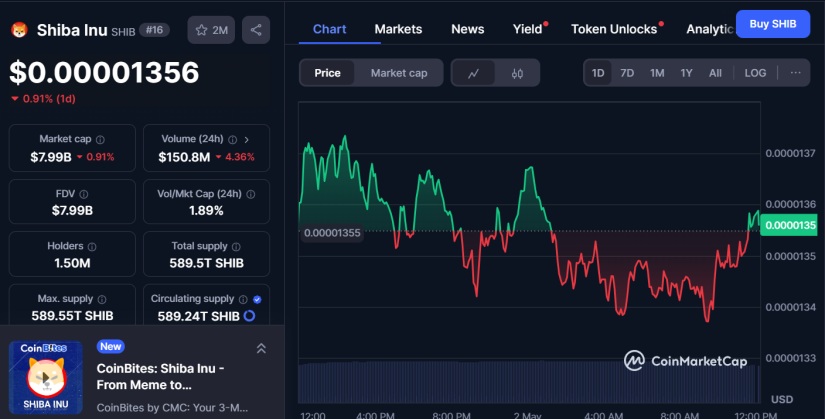
Task: Switch to candlestick chart view
Action: [517, 73]
